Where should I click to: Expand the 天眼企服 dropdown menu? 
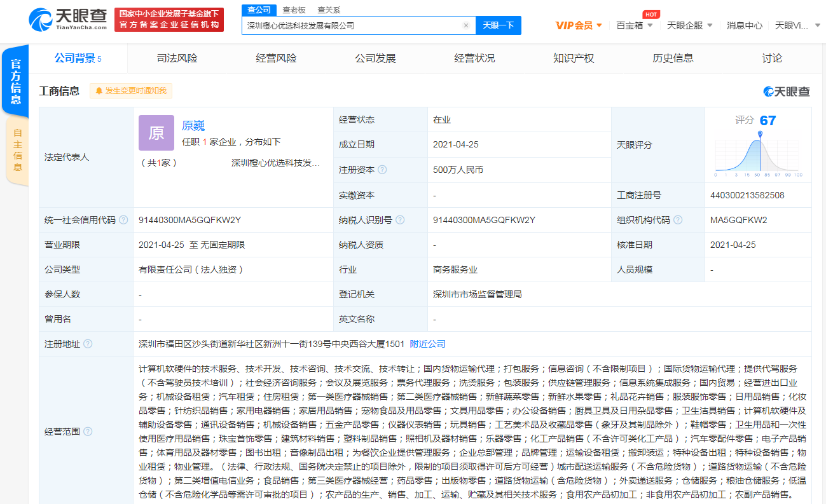[x=689, y=25]
